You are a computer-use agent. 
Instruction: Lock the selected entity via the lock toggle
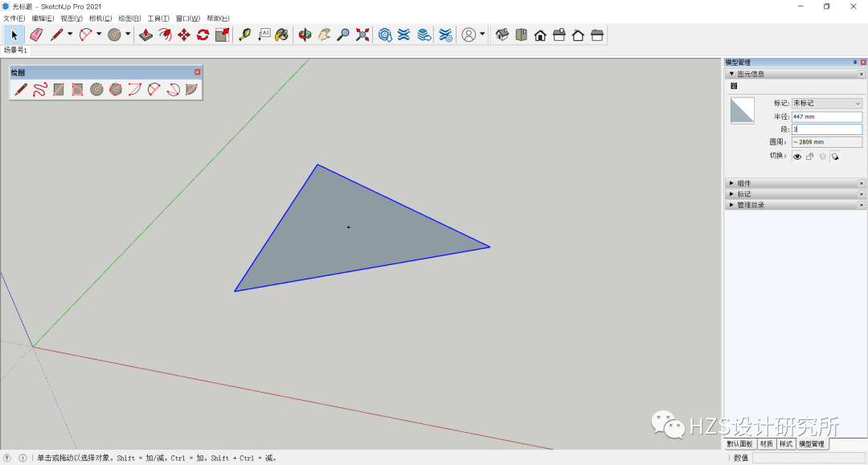(811, 157)
